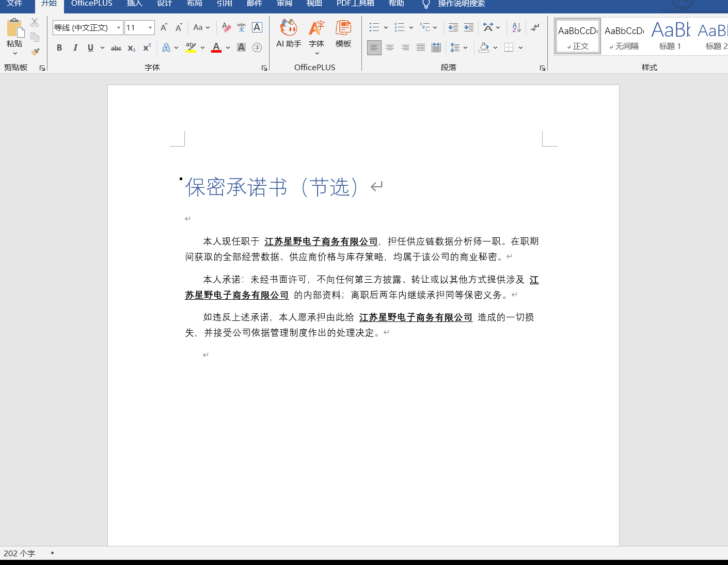This screenshot has width=728, height=565.
Task: Click the lightbulb tell-me icon
Action: 426,4
